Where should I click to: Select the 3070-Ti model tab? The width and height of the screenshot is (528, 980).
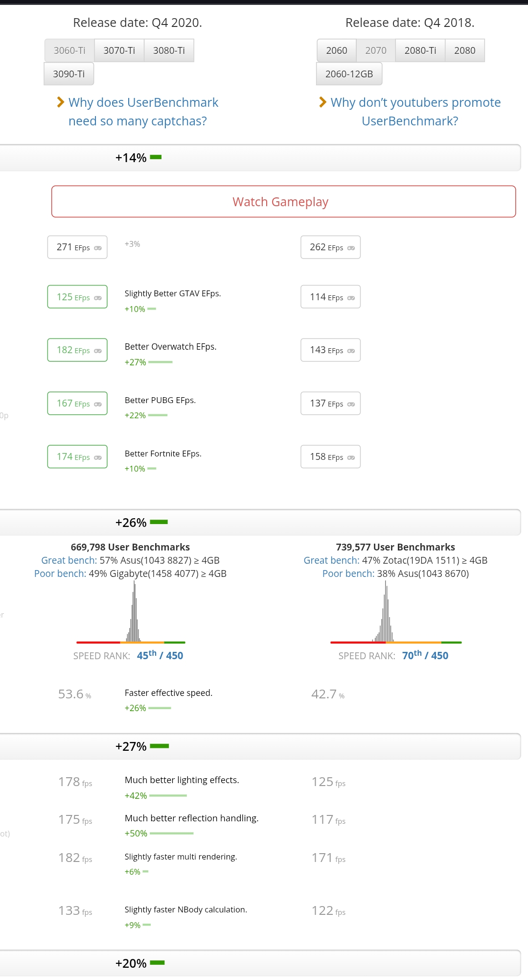(x=119, y=50)
